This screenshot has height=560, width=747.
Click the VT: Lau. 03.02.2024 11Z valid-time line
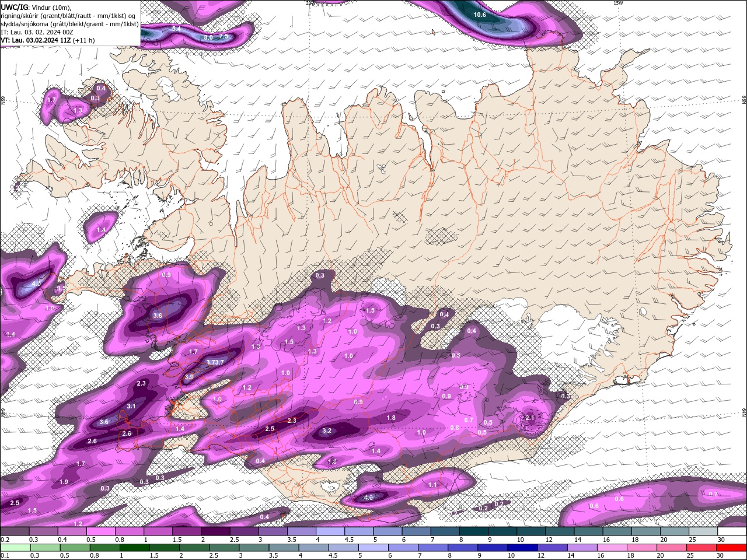pos(47,40)
